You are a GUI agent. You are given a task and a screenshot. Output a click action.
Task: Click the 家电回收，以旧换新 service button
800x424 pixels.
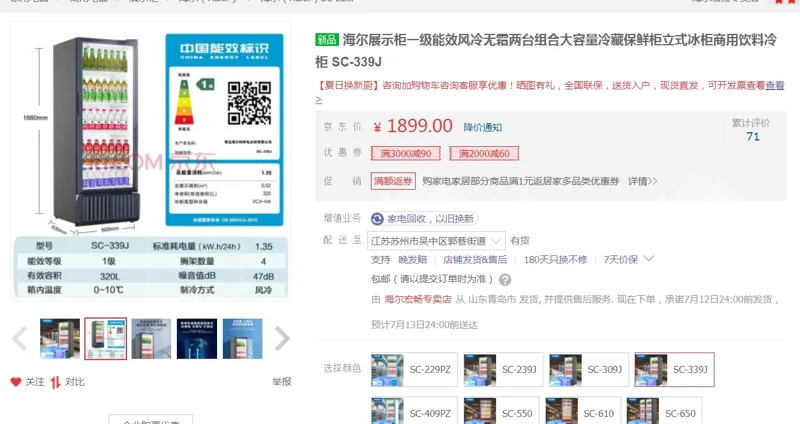tap(424, 219)
